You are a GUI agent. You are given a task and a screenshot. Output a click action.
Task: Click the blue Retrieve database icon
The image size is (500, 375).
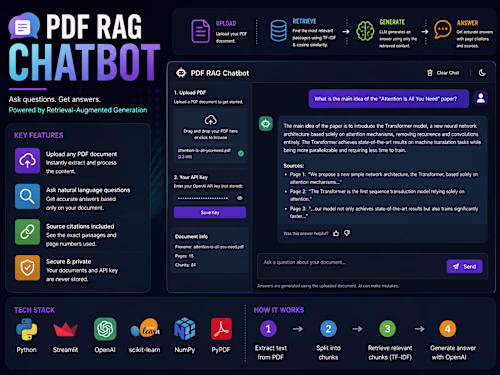pos(278,31)
